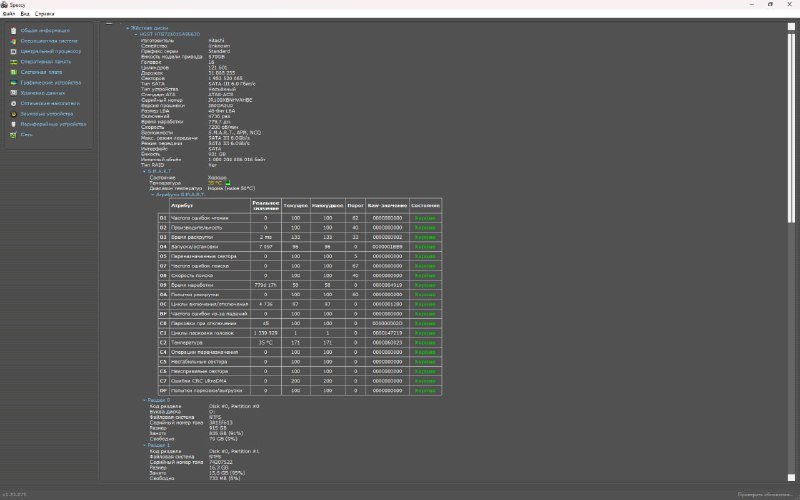800x500 pixels.
Task: Open the Справка menu
Action: [45, 15]
